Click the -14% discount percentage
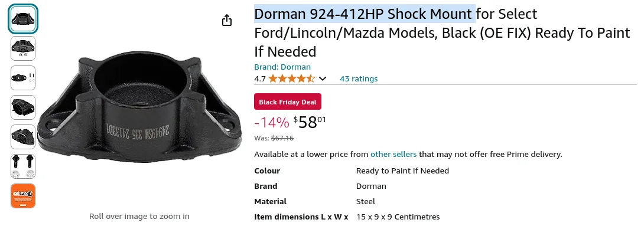This screenshot has height=226, width=644. click(x=272, y=122)
